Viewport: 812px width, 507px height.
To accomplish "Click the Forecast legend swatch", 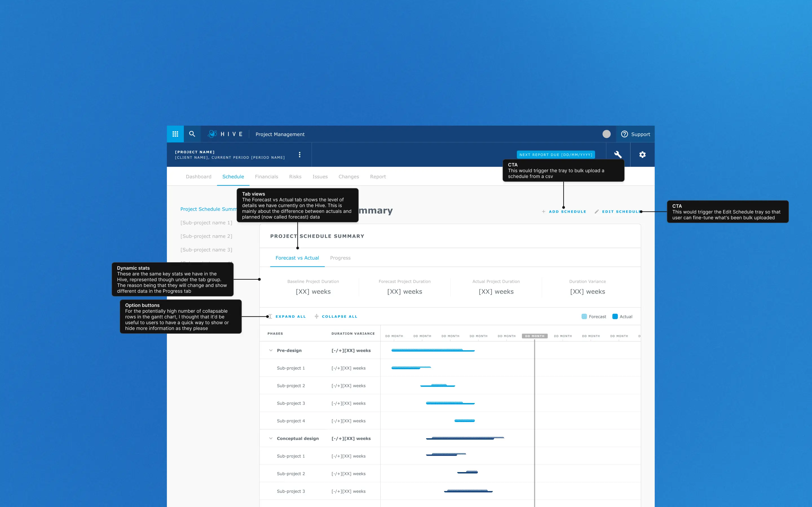I will (x=584, y=317).
